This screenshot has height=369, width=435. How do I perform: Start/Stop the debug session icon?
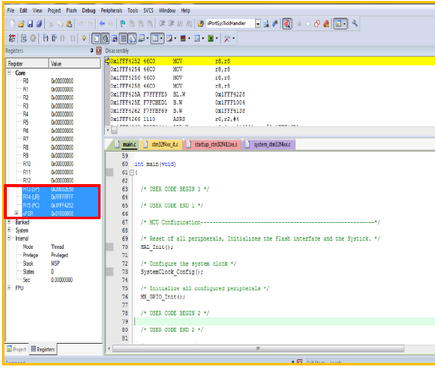coord(287,24)
